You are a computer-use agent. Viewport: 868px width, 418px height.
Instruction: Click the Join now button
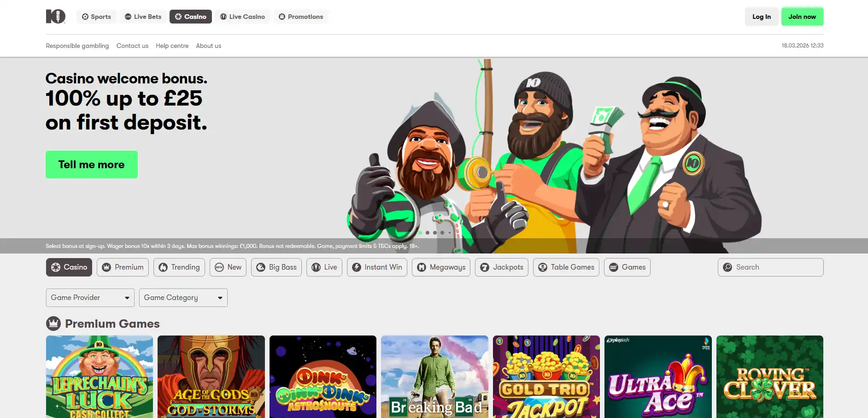802,17
